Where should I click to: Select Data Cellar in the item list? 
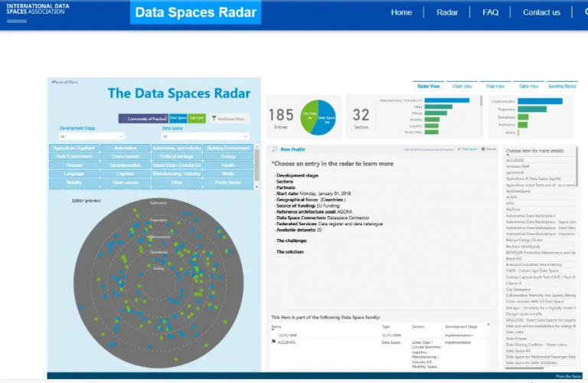coord(514,332)
